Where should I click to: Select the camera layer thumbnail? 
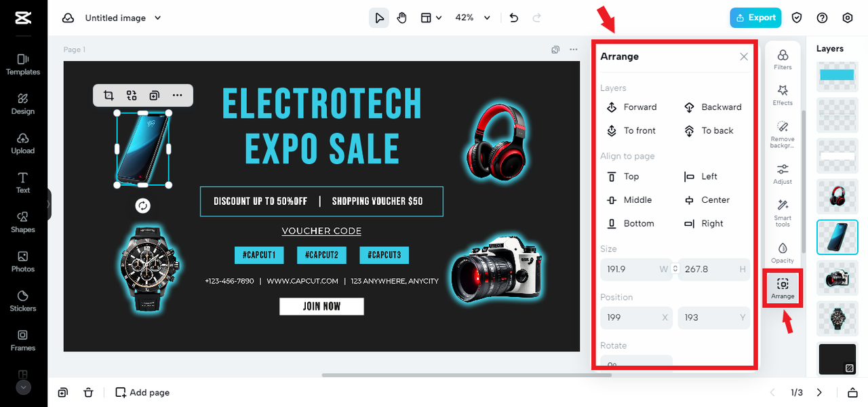(x=837, y=277)
